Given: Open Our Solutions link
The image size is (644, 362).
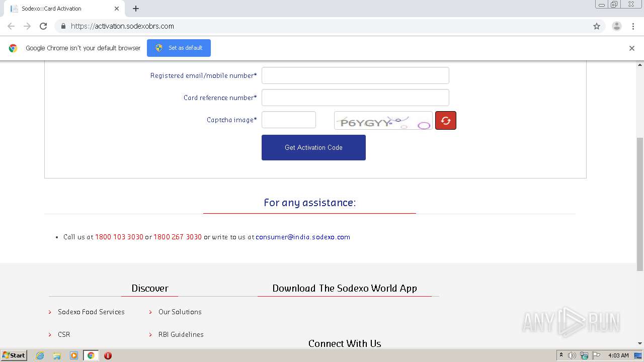Looking at the screenshot, I should [x=180, y=312].
